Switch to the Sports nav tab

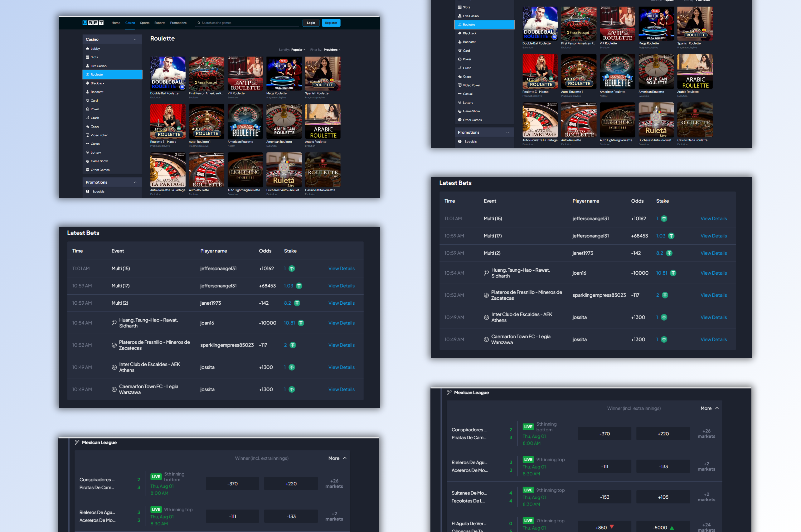pos(145,23)
